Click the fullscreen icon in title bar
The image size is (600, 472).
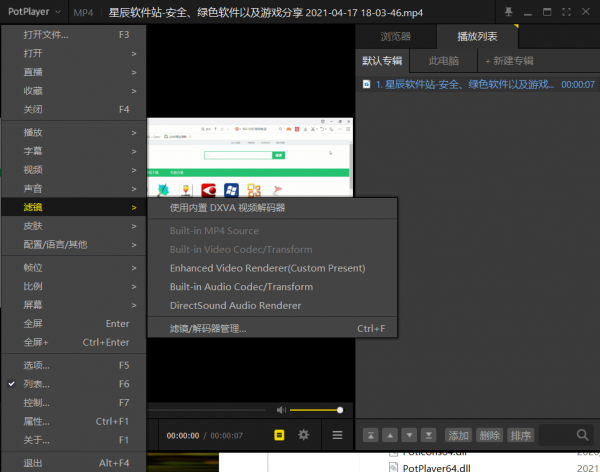(568, 12)
